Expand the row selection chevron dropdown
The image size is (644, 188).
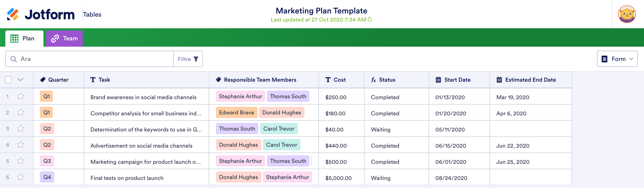click(x=21, y=80)
